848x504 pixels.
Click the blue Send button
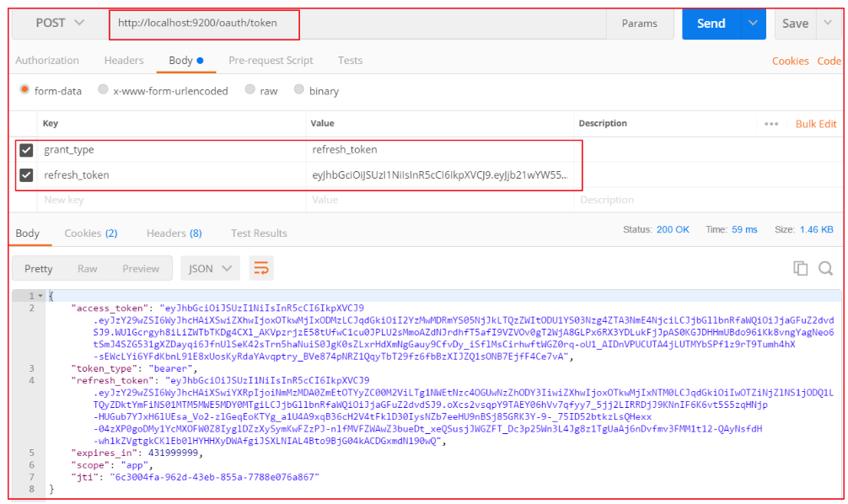tap(711, 24)
